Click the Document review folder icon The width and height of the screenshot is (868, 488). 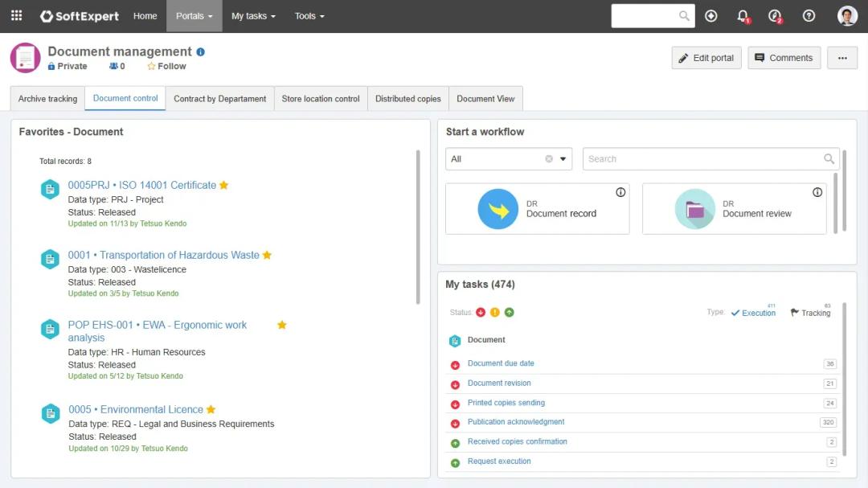tap(694, 209)
